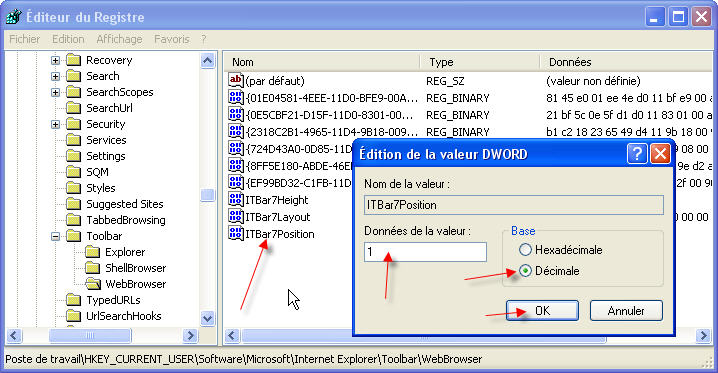718x373 pixels.
Task: Click the Annuler button
Action: point(626,311)
